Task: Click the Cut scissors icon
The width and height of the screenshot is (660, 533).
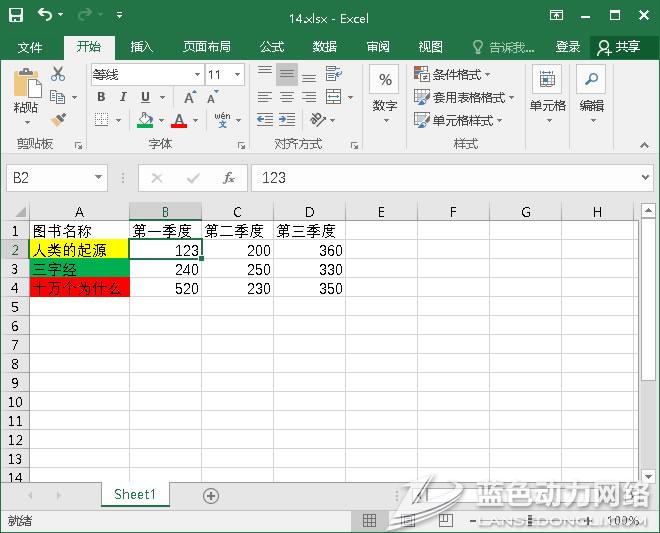Action: click(58, 74)
